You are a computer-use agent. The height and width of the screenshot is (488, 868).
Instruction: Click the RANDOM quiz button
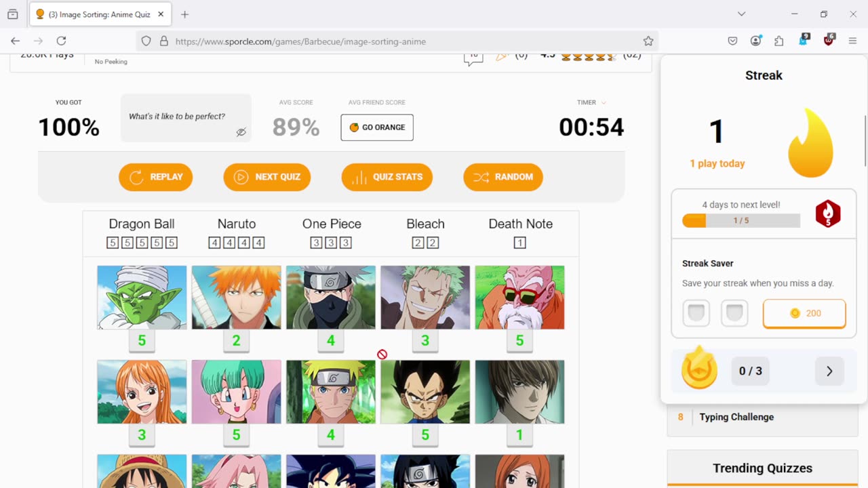pyautogui.click(x=503, y=177)
